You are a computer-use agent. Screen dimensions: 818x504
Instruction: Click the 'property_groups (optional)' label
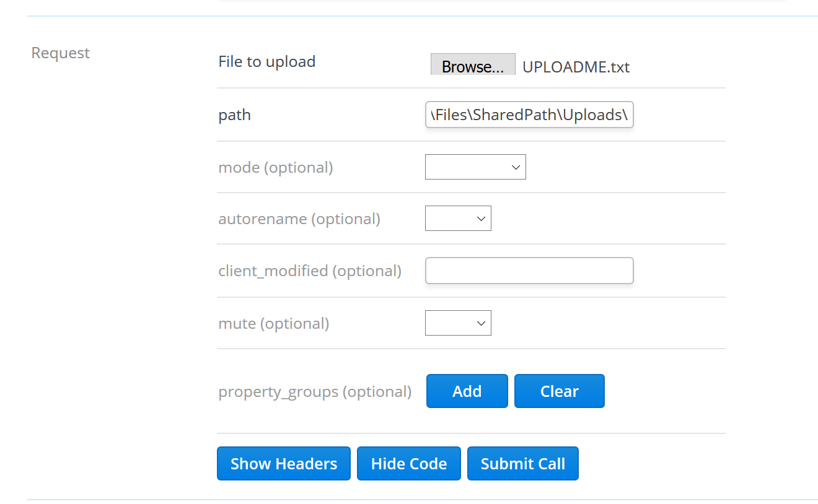click(x=315, y=391)
